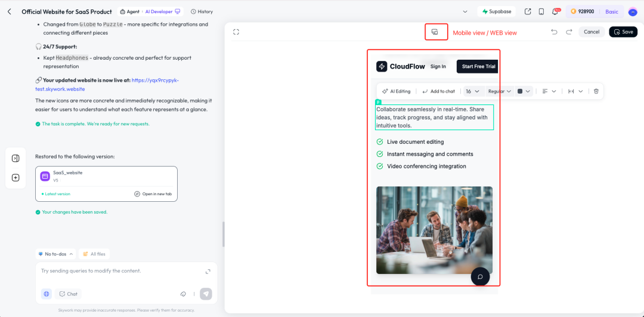Click the chat panel scrollbar

coord(224,235)
